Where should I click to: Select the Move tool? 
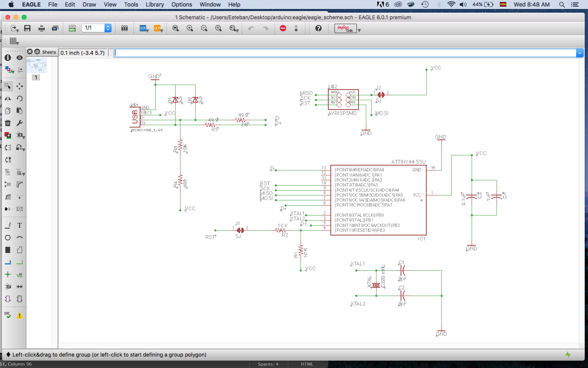[x=20, y=86]
